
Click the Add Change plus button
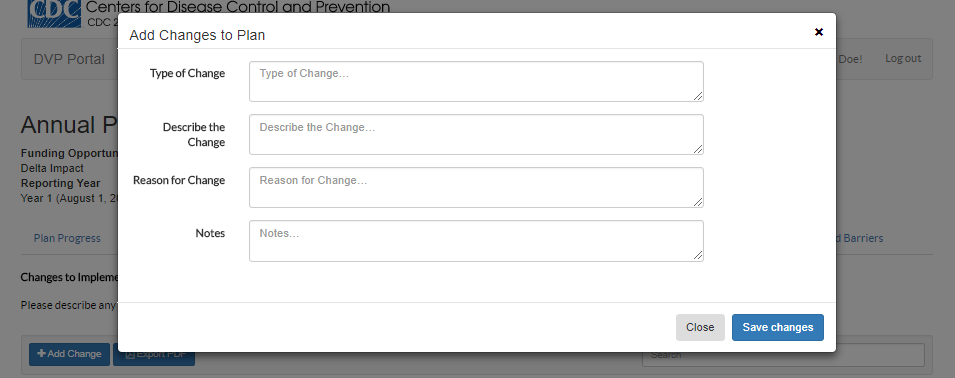pyautogui.click(x=69, y=354)
